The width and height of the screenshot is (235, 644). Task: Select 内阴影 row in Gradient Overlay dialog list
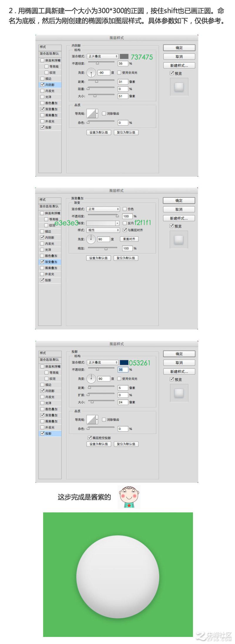50,237
